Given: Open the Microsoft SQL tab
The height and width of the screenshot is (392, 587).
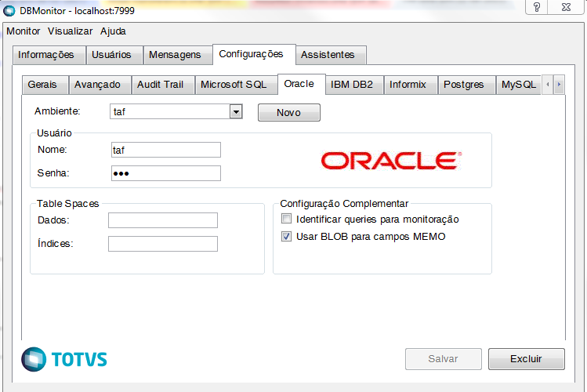Looking at the screenshot, I should point(236,85).
